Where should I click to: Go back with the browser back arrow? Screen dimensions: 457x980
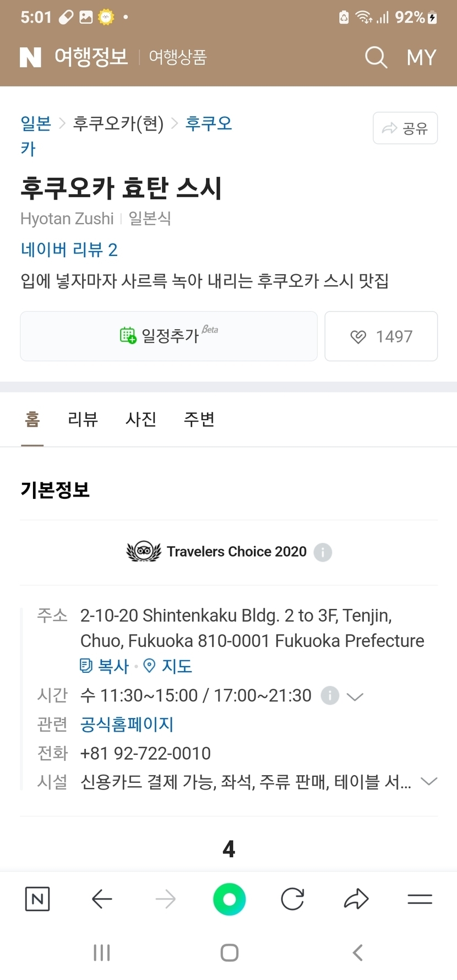pyautogui.click(x=102, y=899)
